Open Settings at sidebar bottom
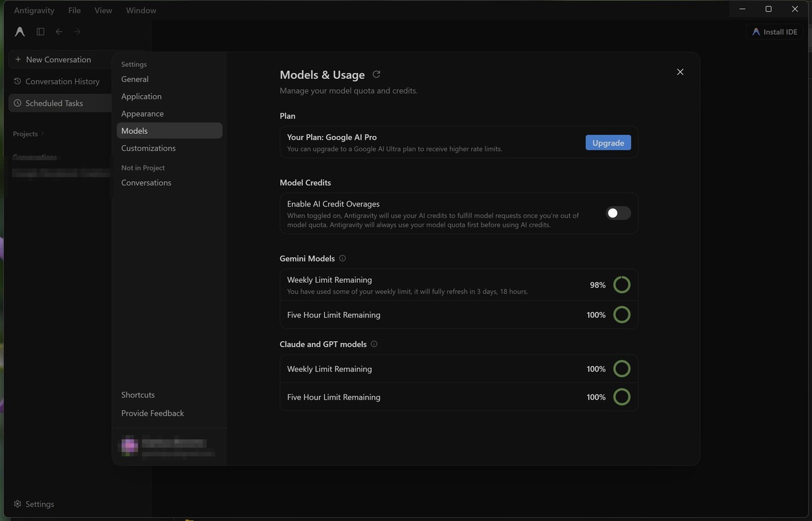Screen dimensions: 812x521 (x=34, y=504)
